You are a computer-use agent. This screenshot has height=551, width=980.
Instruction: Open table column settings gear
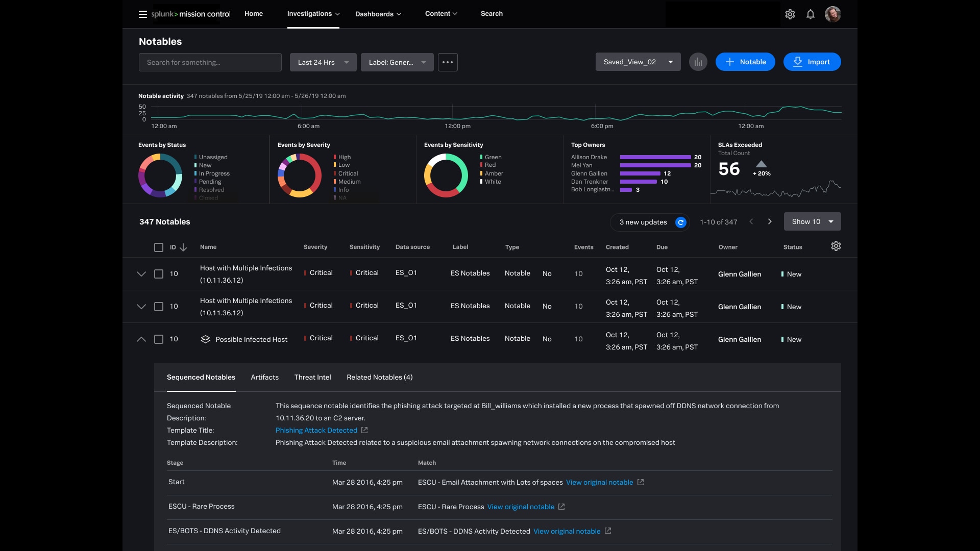[x=836, y=246]
